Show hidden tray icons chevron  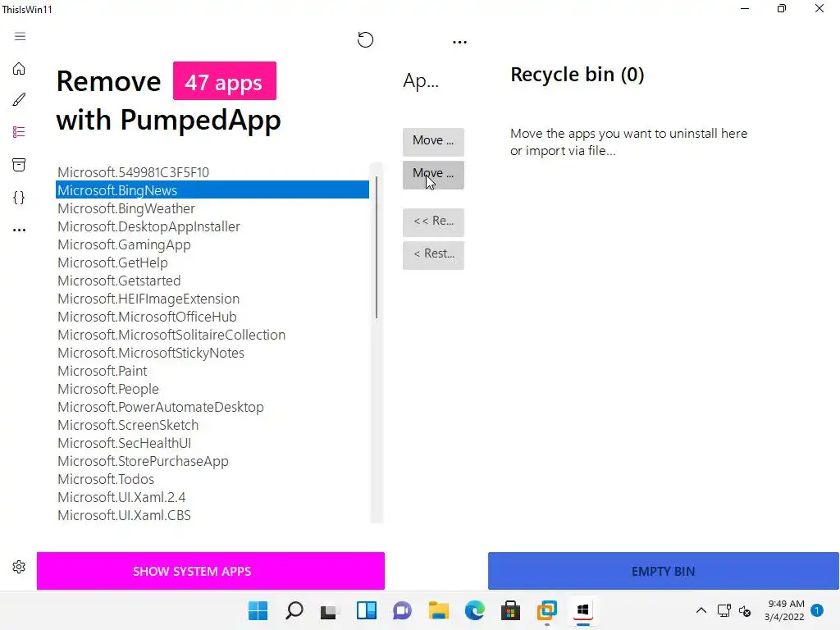[x=701, y=610]
